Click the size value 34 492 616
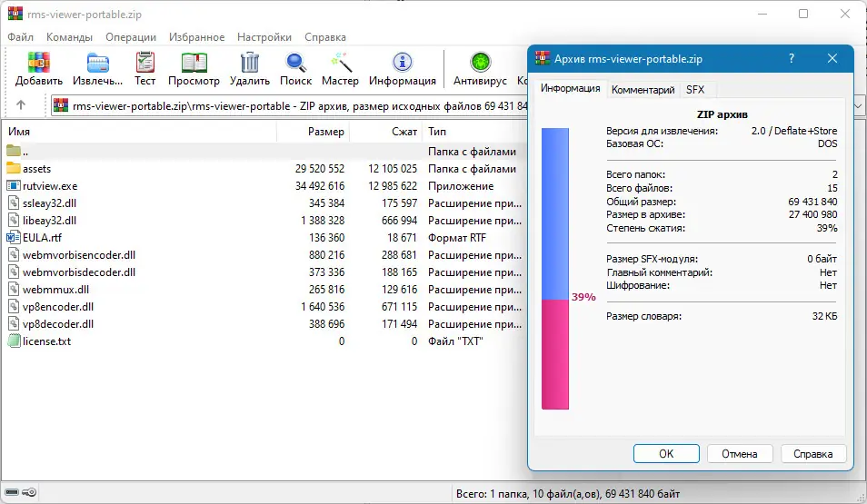This screenshot has height=504, width=867. [320, 185]
